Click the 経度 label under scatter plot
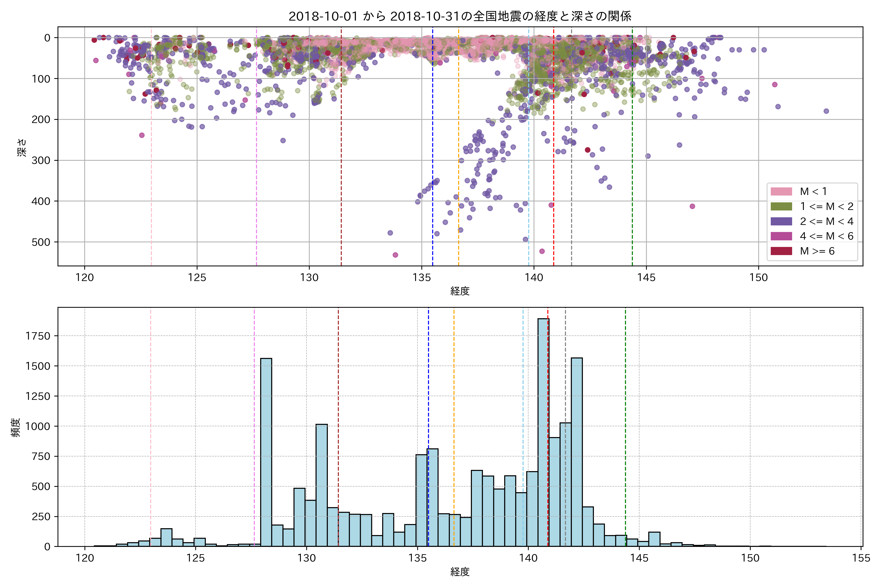Viewport: 882px width, 588px height. 460,291
